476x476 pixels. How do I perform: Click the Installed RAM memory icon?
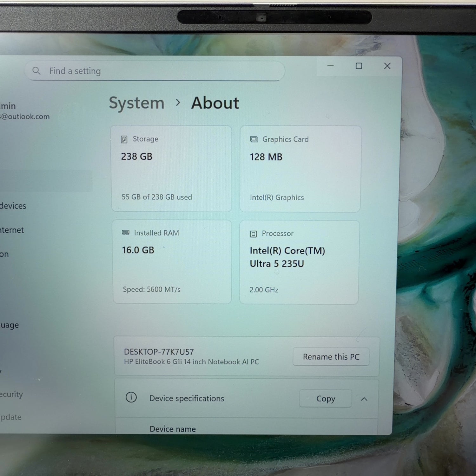click(126, 233)
